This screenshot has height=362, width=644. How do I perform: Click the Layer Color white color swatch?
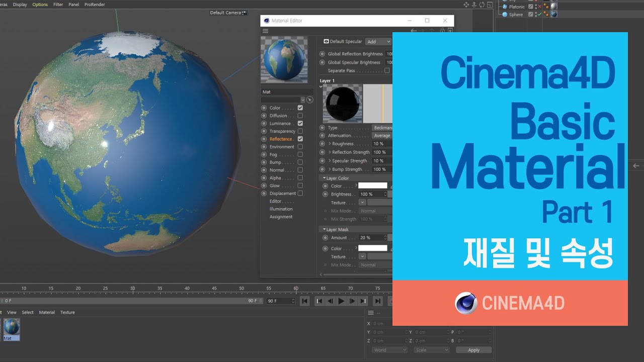(373, 186)
